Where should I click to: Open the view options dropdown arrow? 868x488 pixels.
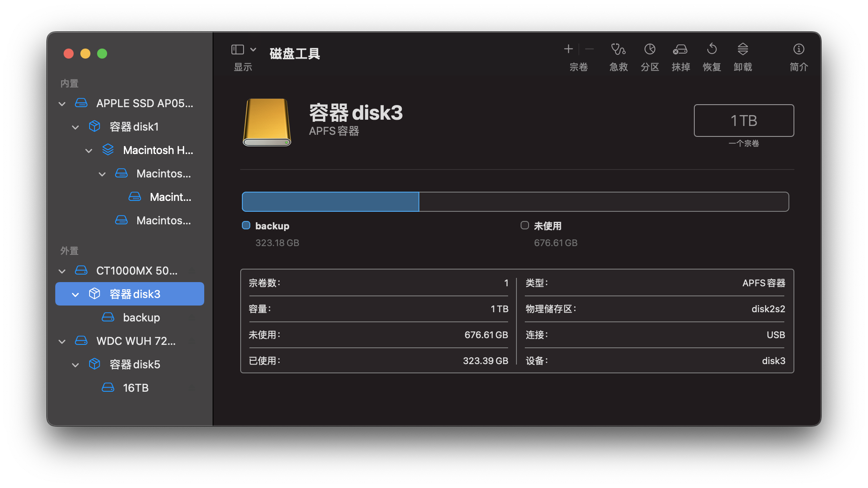253,49
